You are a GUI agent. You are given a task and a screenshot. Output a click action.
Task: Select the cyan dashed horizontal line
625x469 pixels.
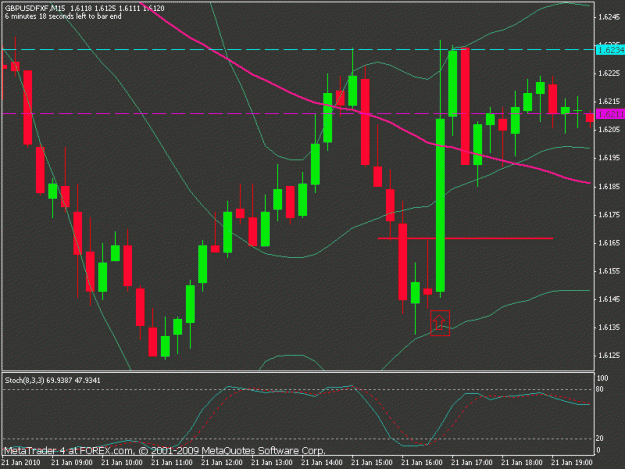click(x=298, y=50)
